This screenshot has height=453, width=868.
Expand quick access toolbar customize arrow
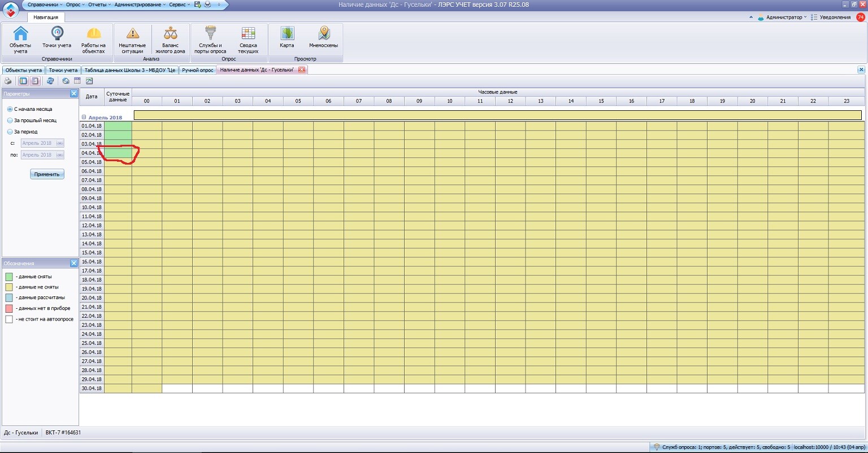[218, 5]
